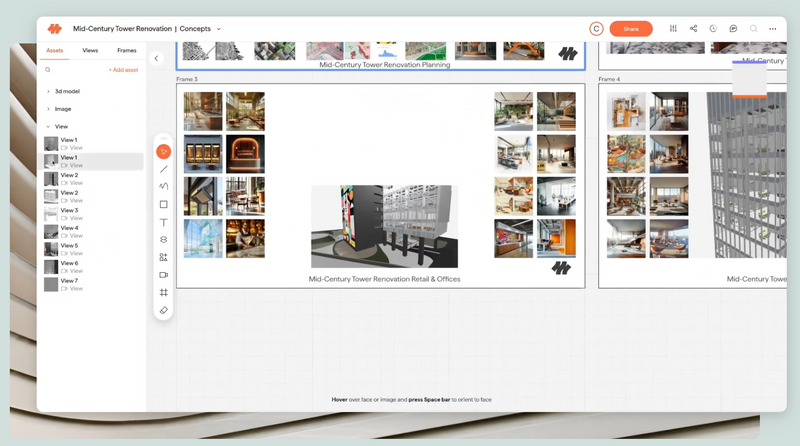Click the orange app logo in the header
Viewport: 800px width, 446px height.
[55, 29]
